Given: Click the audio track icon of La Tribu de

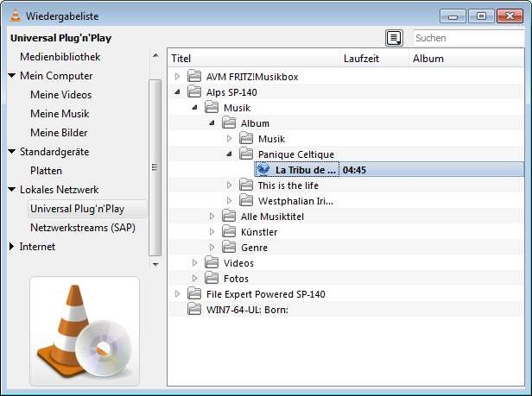Looking at the screenshot, I should pos(263,169).
